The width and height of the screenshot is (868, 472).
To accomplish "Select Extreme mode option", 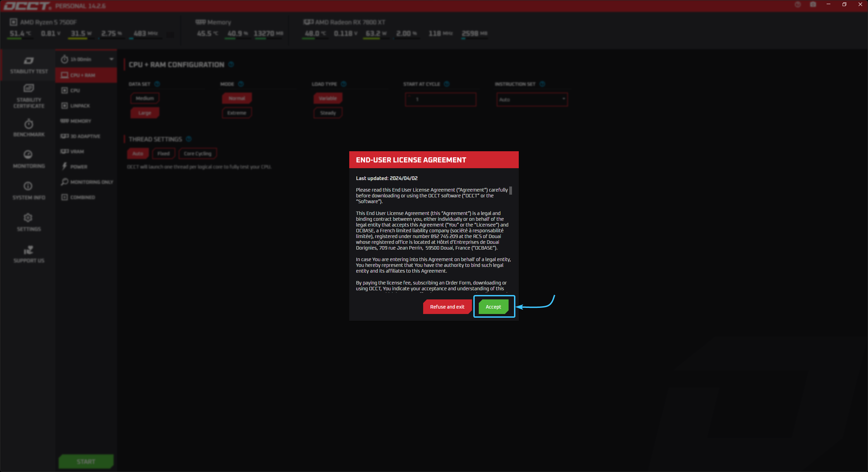I will (236, 113).
